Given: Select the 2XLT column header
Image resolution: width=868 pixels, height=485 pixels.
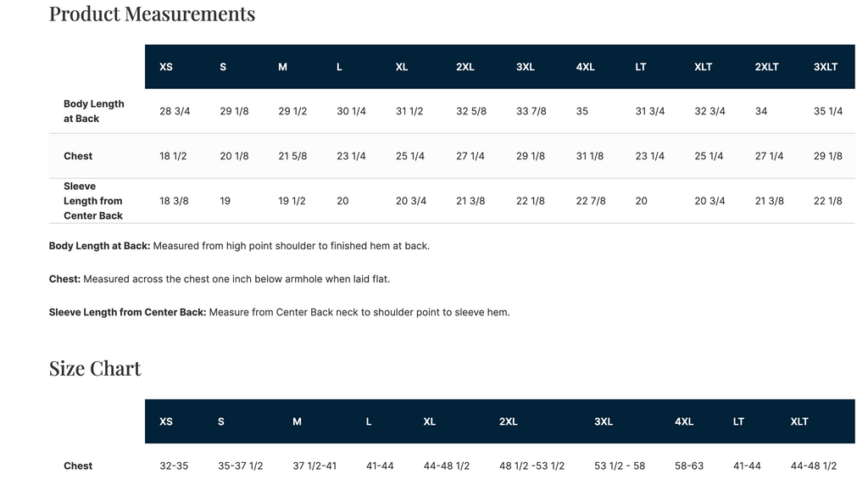Looking at the screenshot, I should [x=766, y=67].
